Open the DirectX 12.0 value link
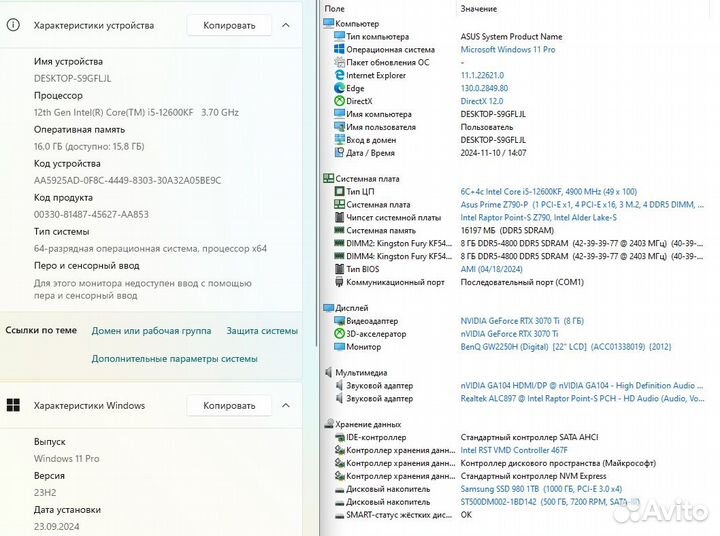720x536 pixels. [x=482, y=101]
